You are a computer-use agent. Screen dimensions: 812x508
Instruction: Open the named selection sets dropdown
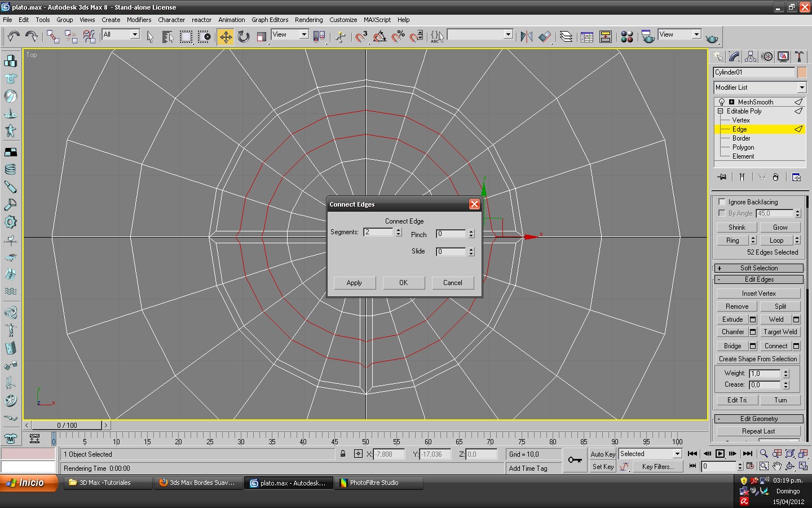click(479, 34)
